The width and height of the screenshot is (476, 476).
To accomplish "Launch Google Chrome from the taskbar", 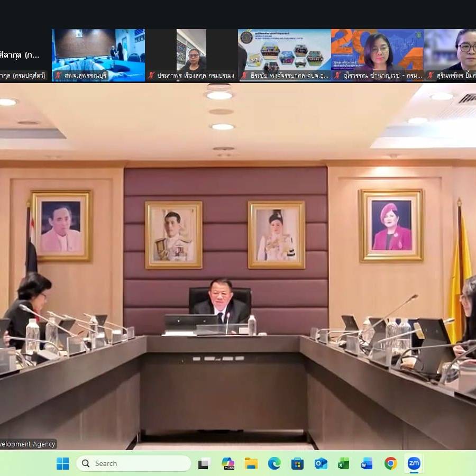I will tap(390, 463).
